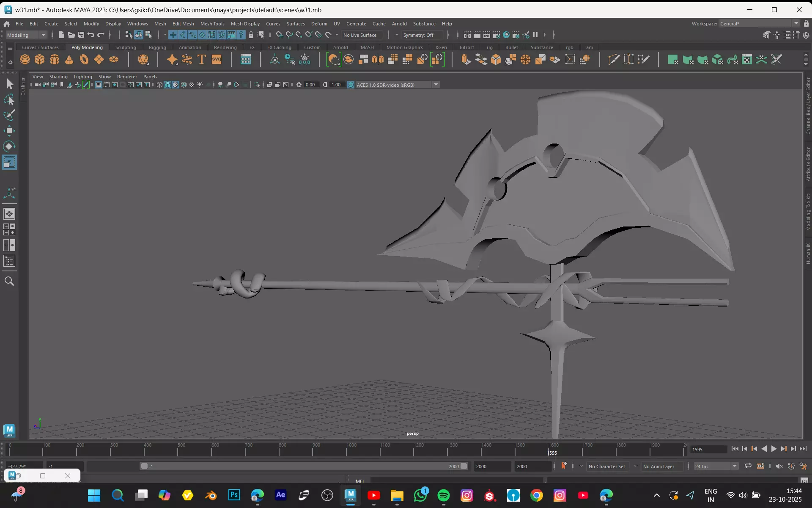The image size is (812, 508).
Task: Click the current frame field showing 1595
Action: (x=708, y=450)
